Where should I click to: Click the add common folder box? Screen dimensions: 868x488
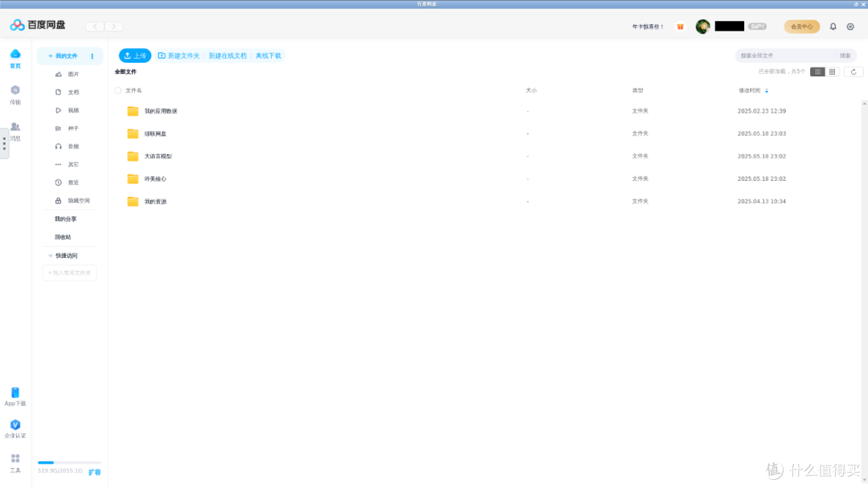(x=70, y=273)
